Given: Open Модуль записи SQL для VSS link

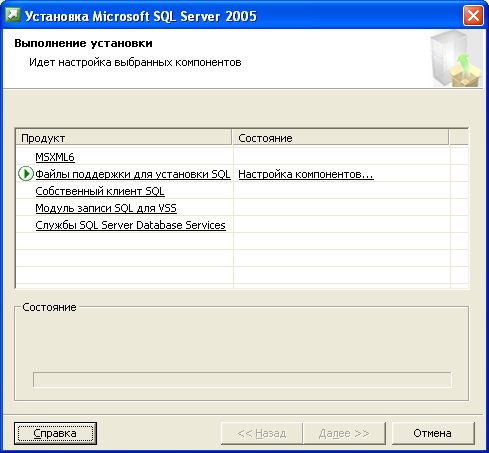Looking at the screenshot, I should point(106,208).
